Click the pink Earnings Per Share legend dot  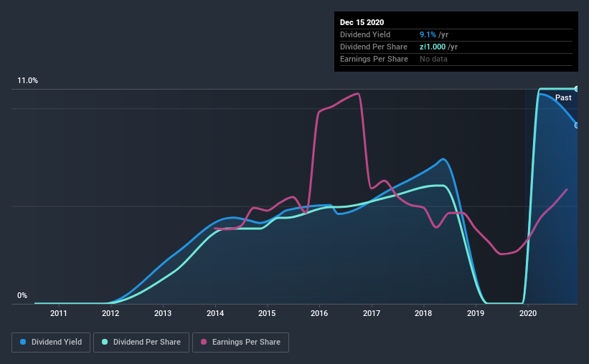coord(204,342)
